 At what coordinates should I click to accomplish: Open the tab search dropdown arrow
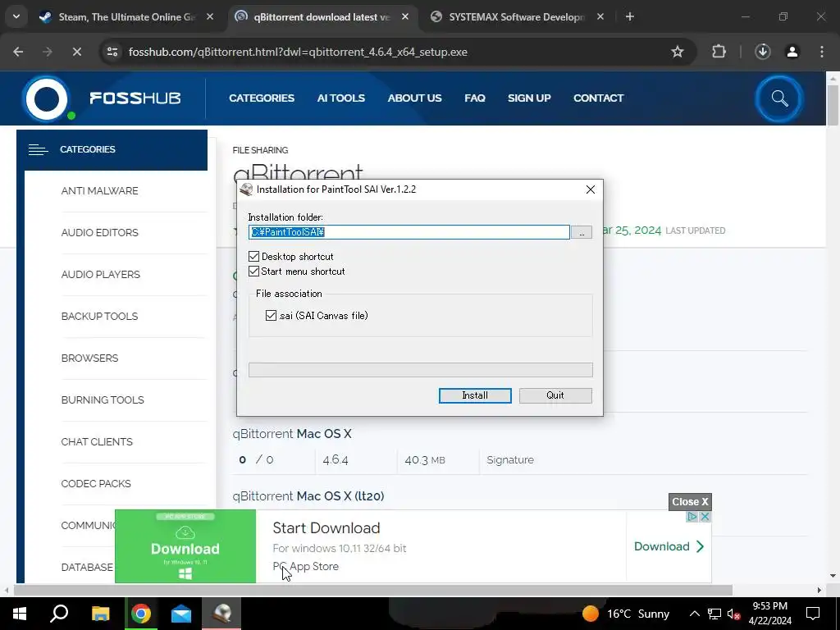16,16
